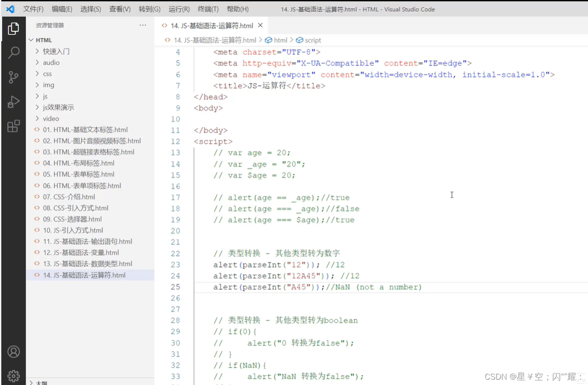Click line number 25 in the editor
Image resolution: width=588 pixels, height=385 pixels.
[175, 287]
